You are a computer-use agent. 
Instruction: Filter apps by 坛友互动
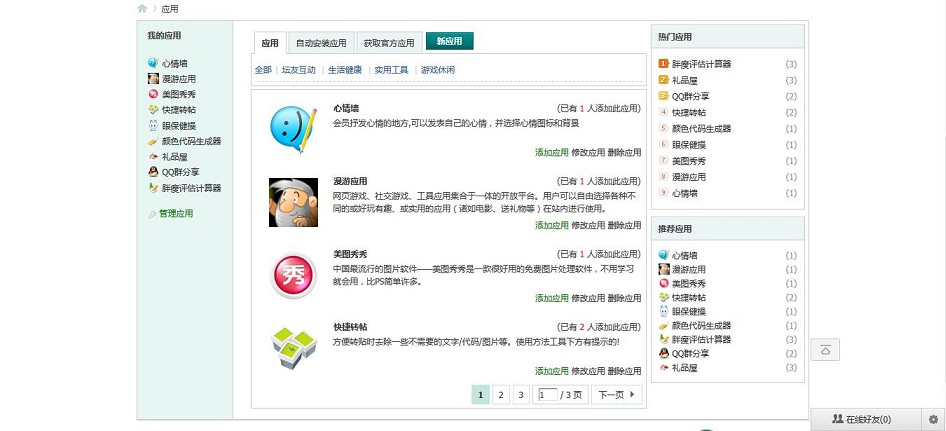[299, 70]
